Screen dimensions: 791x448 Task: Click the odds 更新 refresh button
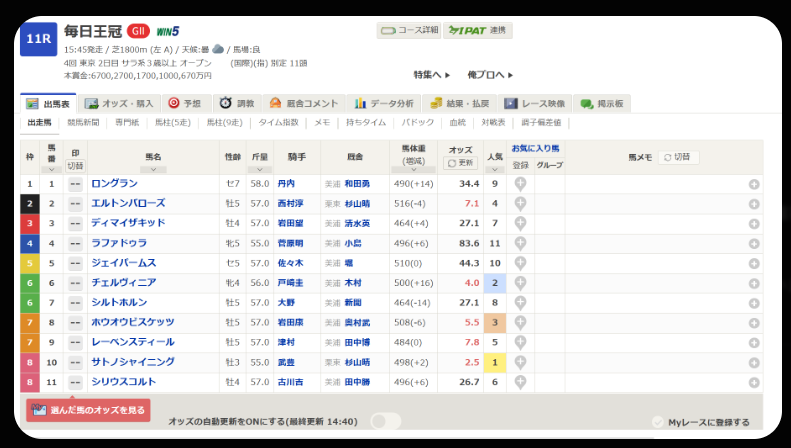(459, 163)
